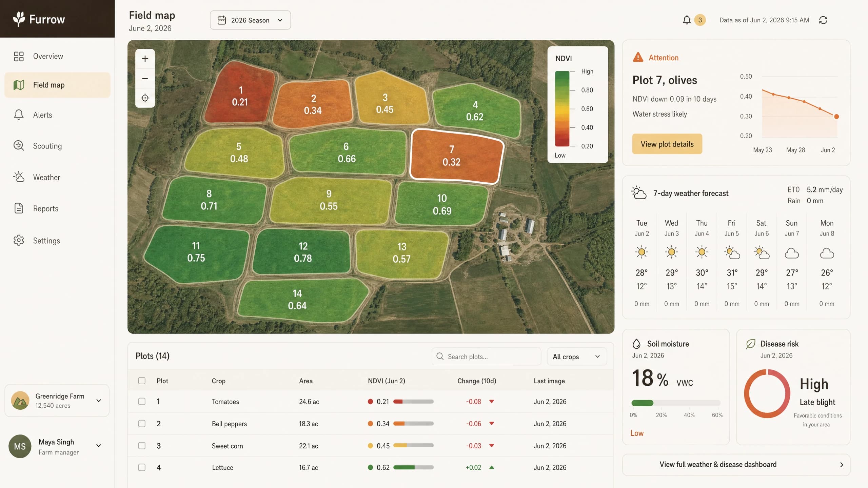
Task: Open Reports from the sidebar
Action: tap(57, 208)
